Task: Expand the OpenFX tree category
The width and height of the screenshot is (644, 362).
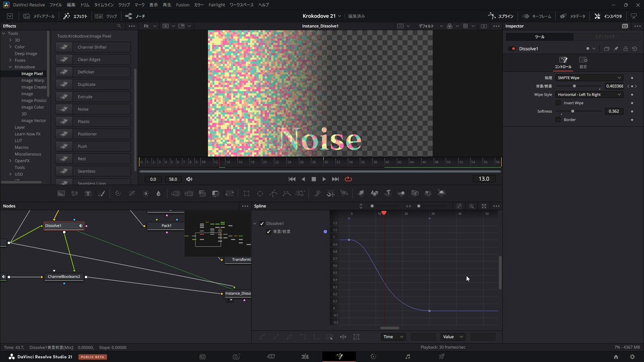Action: pos(10,161)
